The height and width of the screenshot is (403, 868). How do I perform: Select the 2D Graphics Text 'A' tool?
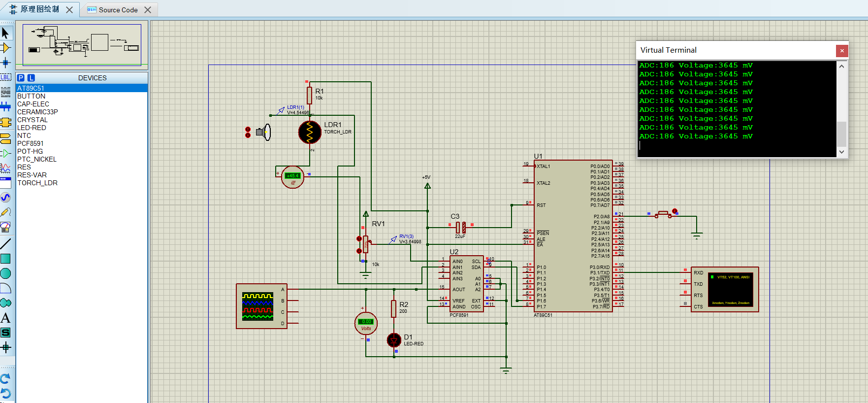point(5,318)
